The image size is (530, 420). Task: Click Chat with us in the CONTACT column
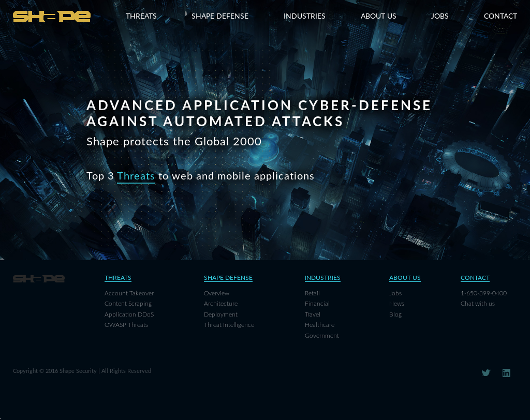point(477,304)
